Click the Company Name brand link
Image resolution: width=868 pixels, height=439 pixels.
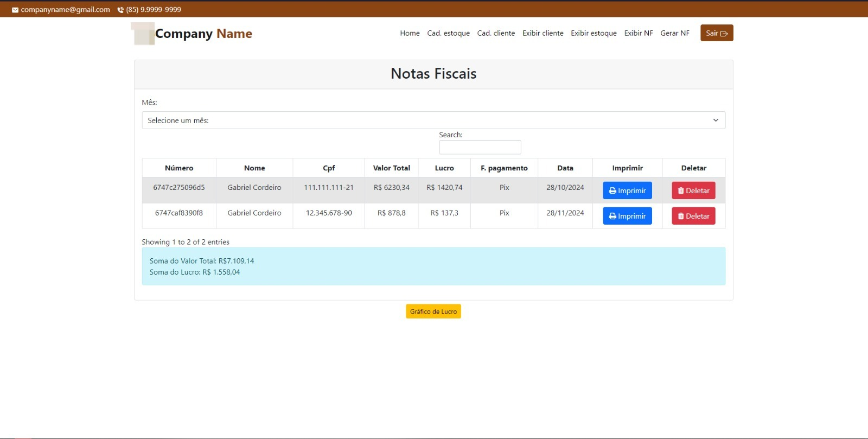203,34
